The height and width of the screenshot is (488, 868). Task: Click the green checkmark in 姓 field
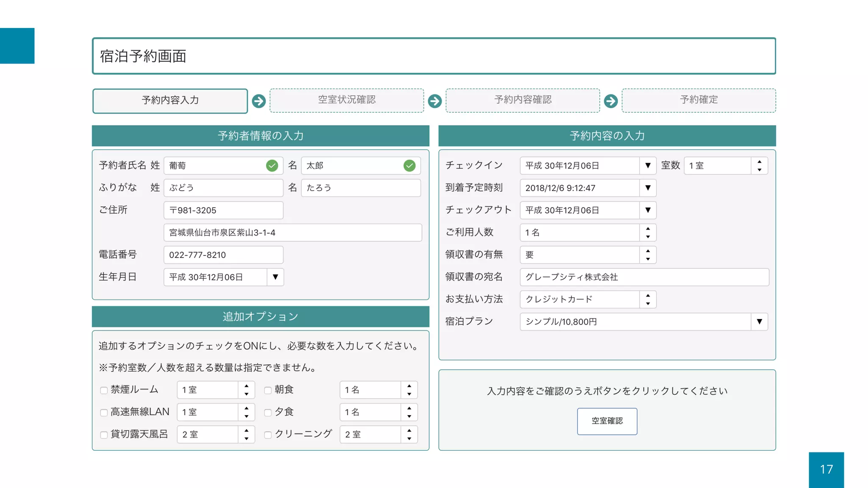coord(272,166)
